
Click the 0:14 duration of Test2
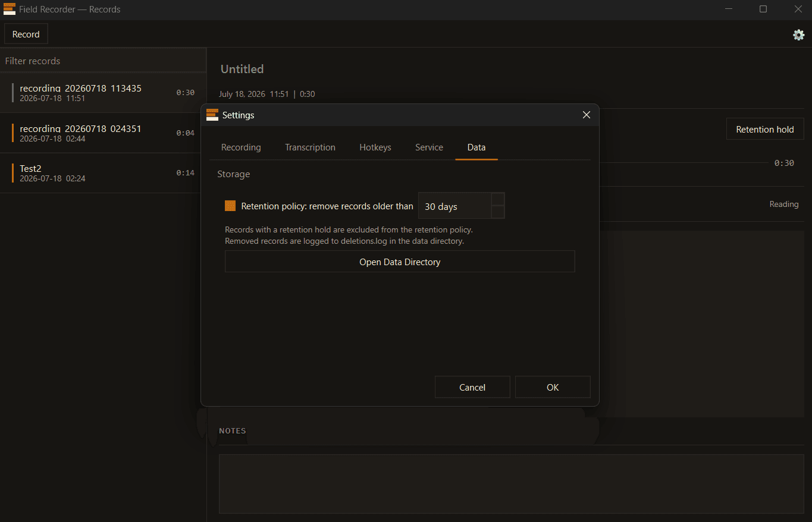(186, 173)
